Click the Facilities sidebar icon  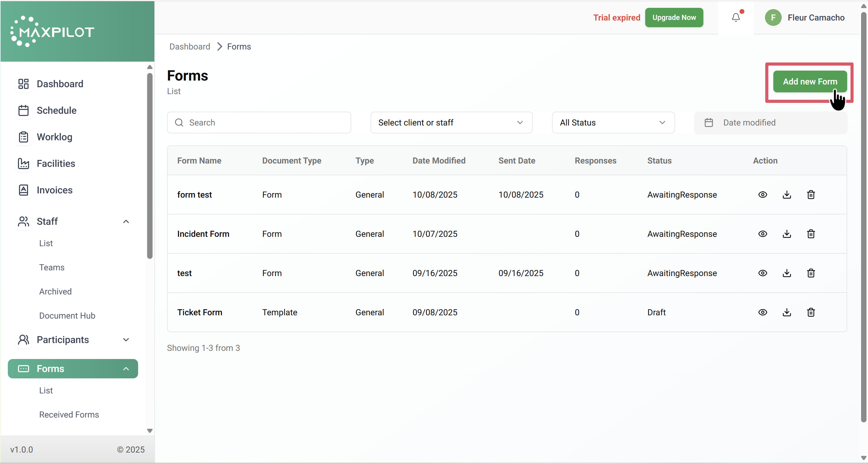click(23, 164)
